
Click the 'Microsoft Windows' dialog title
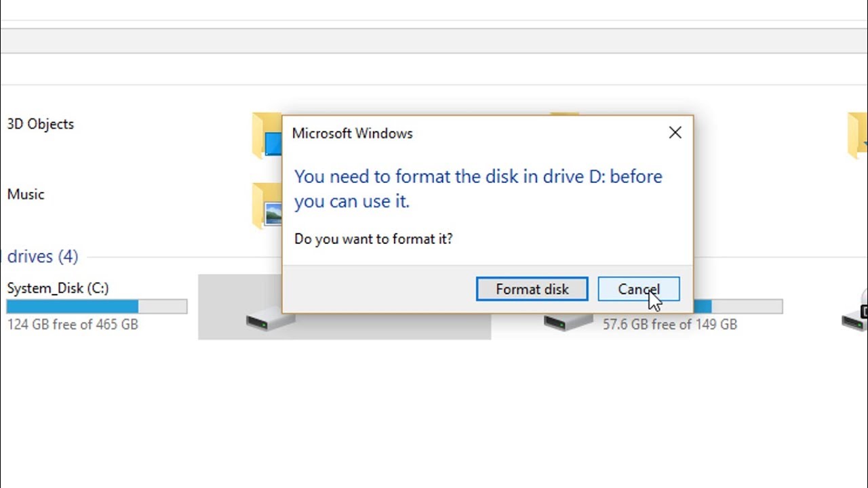(x=353, y=134)
